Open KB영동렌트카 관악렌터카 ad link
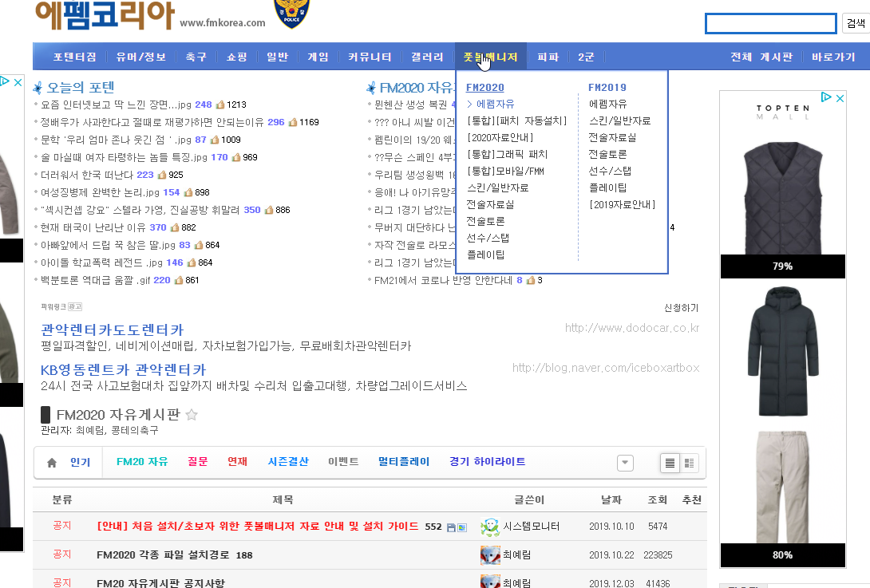This screenshot has width=870, height=588. click(123, 370)
